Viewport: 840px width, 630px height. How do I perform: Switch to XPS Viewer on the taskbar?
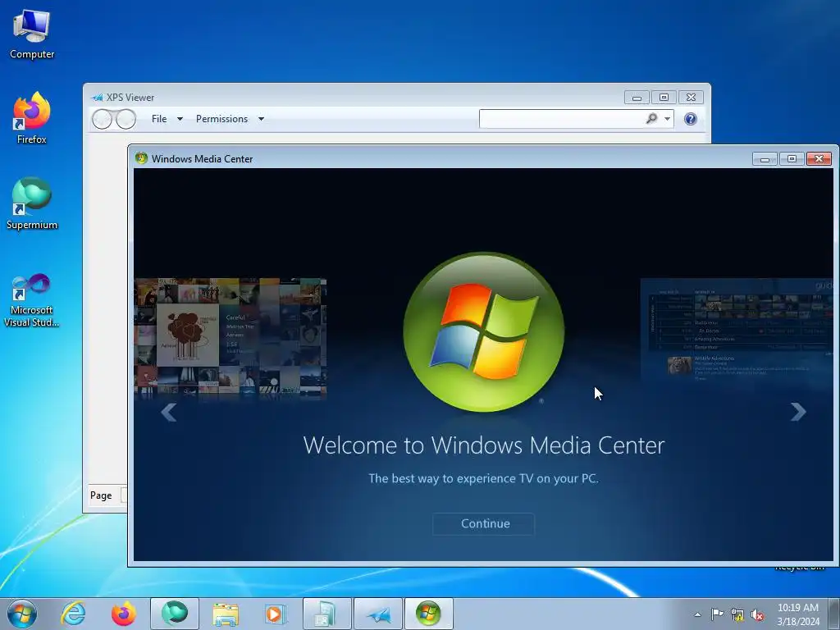pyautogui.click(x=377, y=614)
